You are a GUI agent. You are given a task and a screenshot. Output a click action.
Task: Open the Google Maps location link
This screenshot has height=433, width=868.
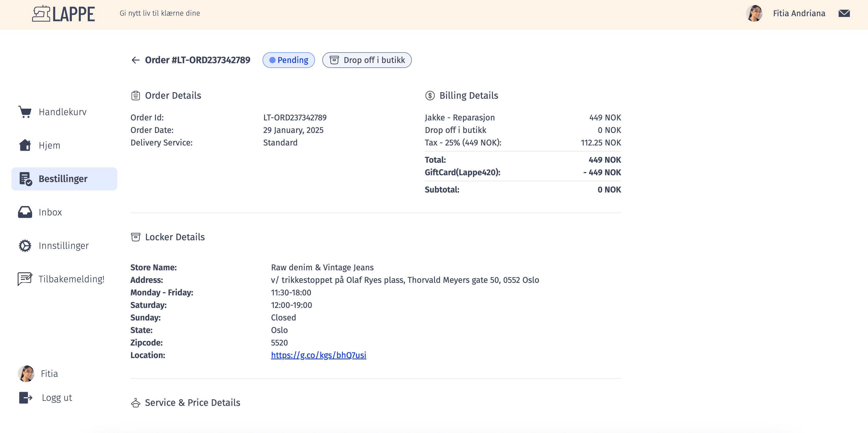318,355
